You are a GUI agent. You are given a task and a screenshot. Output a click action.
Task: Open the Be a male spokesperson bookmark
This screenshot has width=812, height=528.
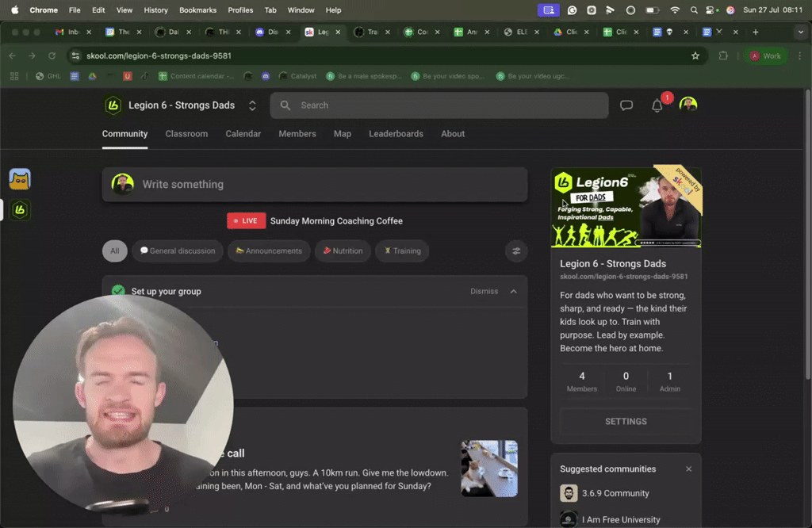363,76
